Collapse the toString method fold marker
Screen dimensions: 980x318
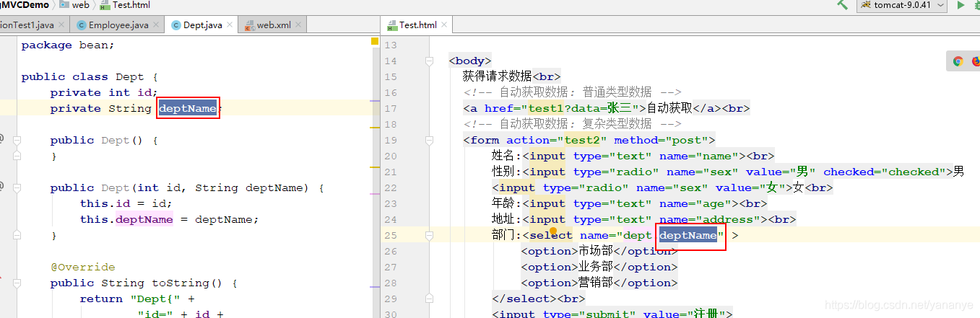pyautogui.click(x=17, y=283)
